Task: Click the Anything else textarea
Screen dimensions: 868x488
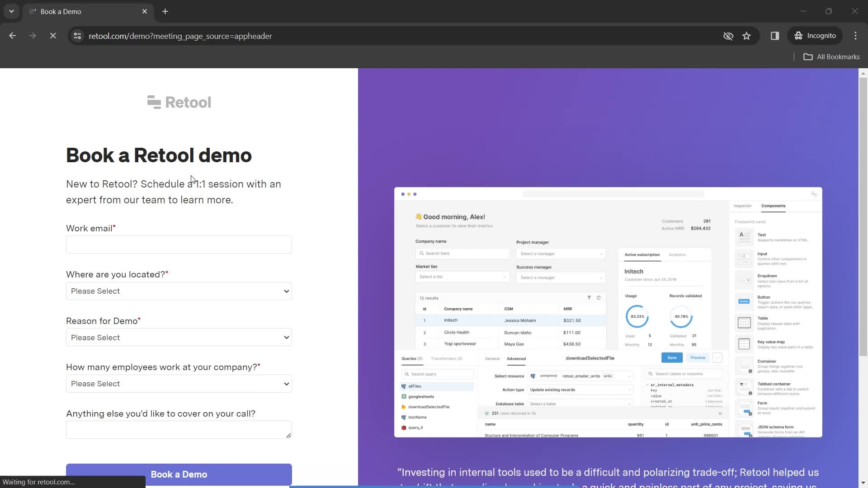Action: pyautogui.click(x=179, y=430)
